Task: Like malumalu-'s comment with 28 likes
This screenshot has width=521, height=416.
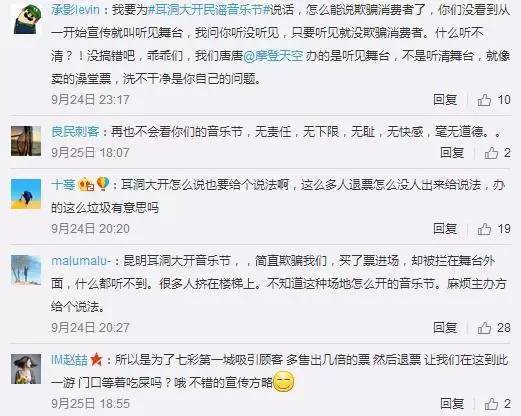Action: [484, 328]
